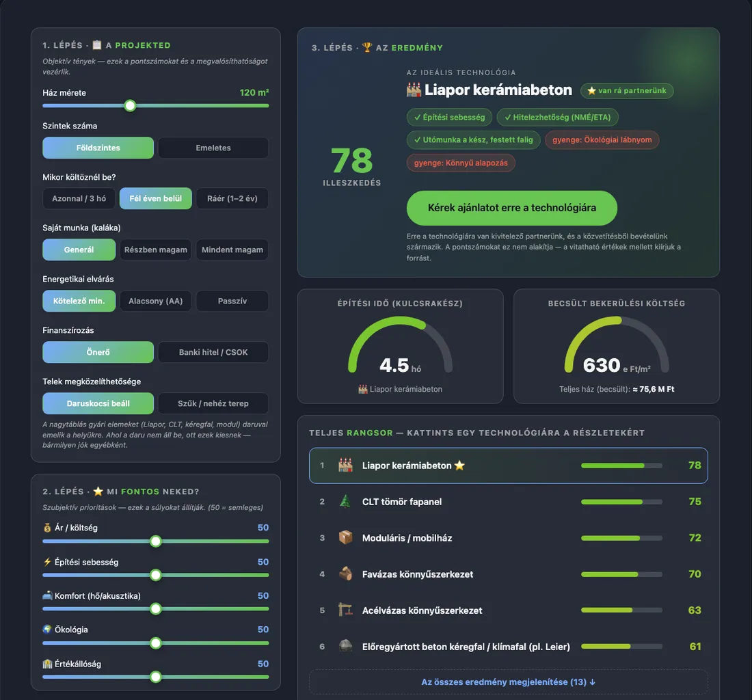
Task: Click the wood logs icon for Favázas könnyűszerkezet
Action: (x=345, y=574)
